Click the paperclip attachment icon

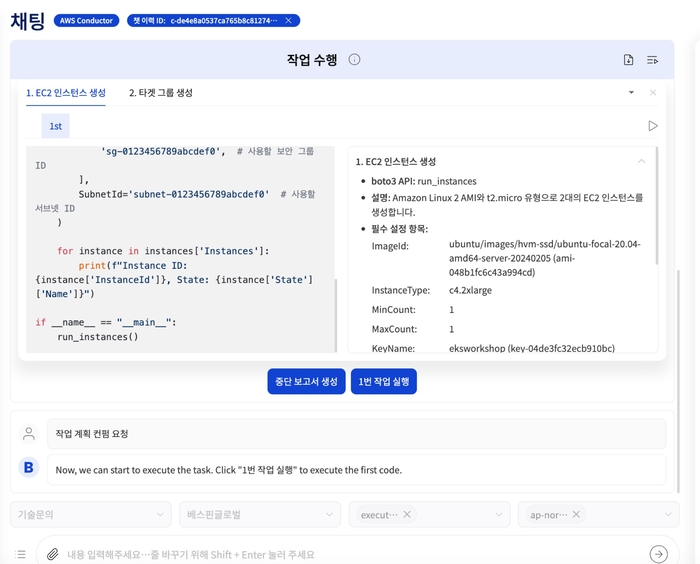point(52,554)
